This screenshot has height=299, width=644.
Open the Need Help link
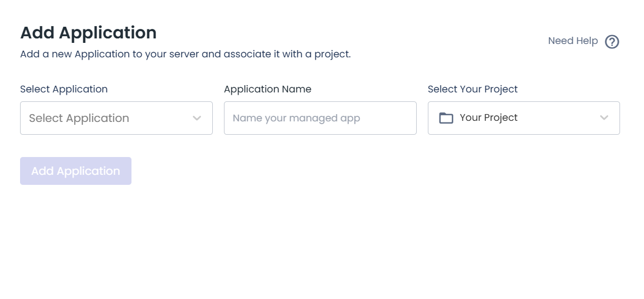(573, 41)
